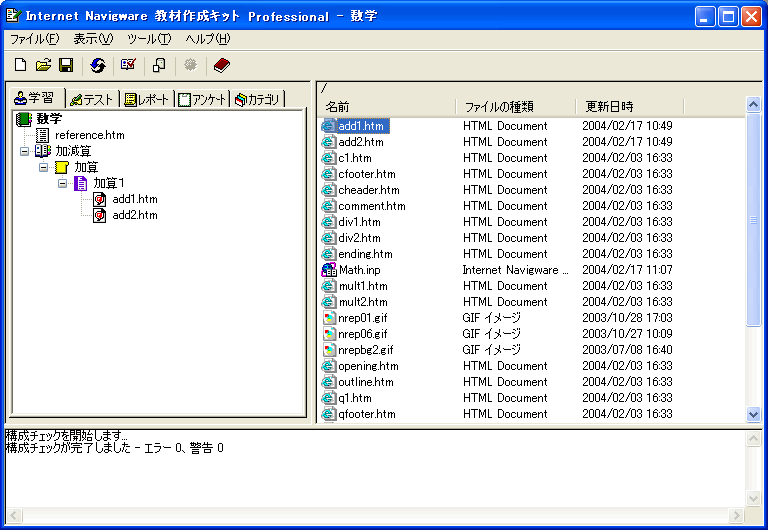Click the page icon beside add2.htm in tree
This screenshot has height=530, width=768.
pyautogui.click(x=99, y=215)
